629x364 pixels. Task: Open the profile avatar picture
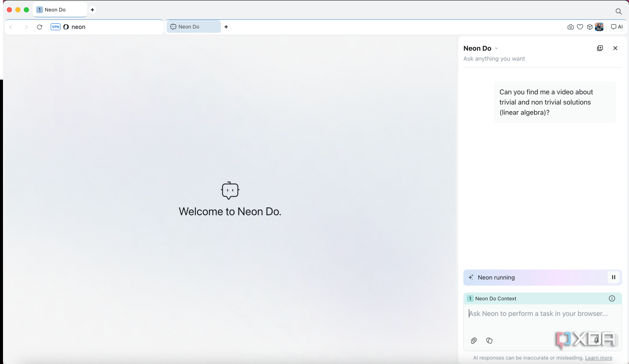[x=599, y=27]
